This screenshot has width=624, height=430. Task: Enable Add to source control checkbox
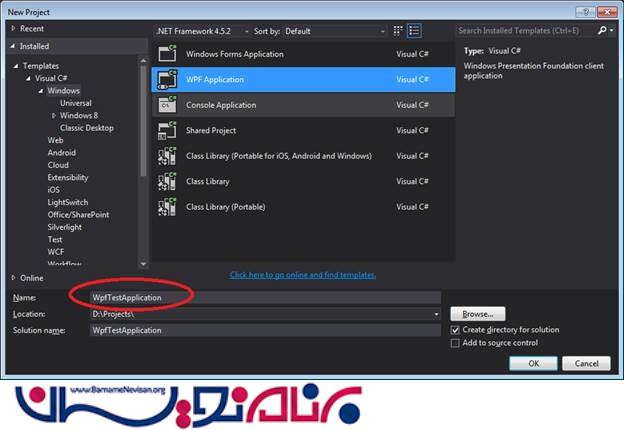coord(455,343)
